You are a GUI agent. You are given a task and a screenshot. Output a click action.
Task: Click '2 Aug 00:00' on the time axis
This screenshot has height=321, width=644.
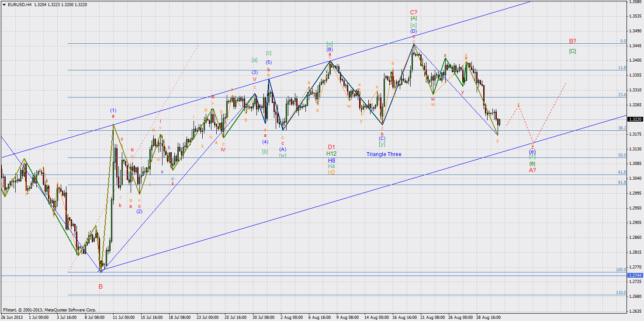pyautogui.click(x=292, y=318)
